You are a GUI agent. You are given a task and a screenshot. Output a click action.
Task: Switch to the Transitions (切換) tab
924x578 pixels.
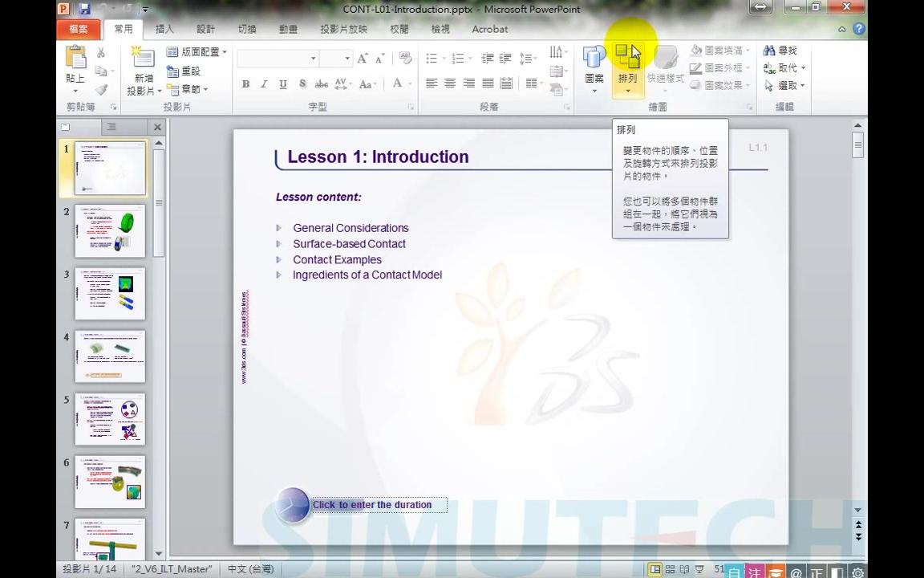[x=247, y=29]
